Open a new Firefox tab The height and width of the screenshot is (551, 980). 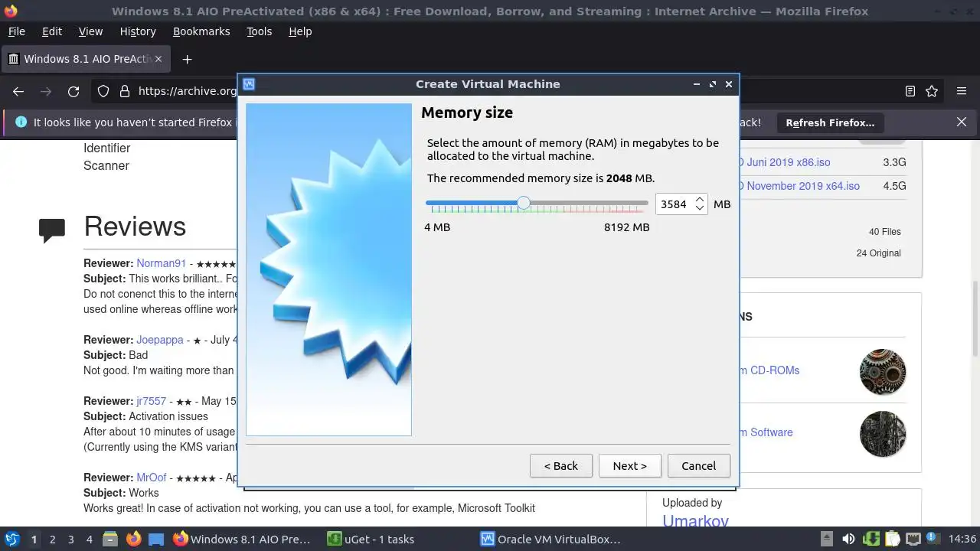click(187, 59)
